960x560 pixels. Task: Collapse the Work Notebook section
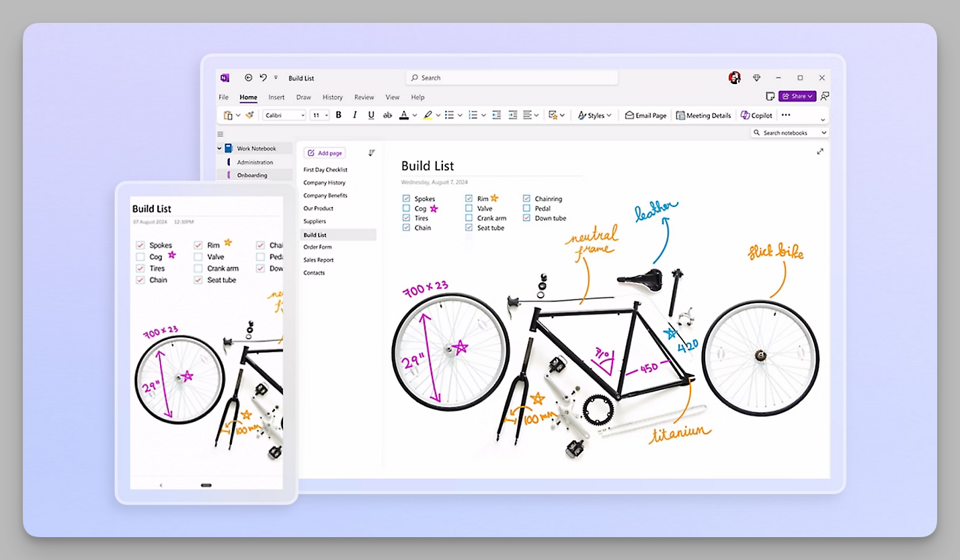pyautogui.click(x=220, y=148)
